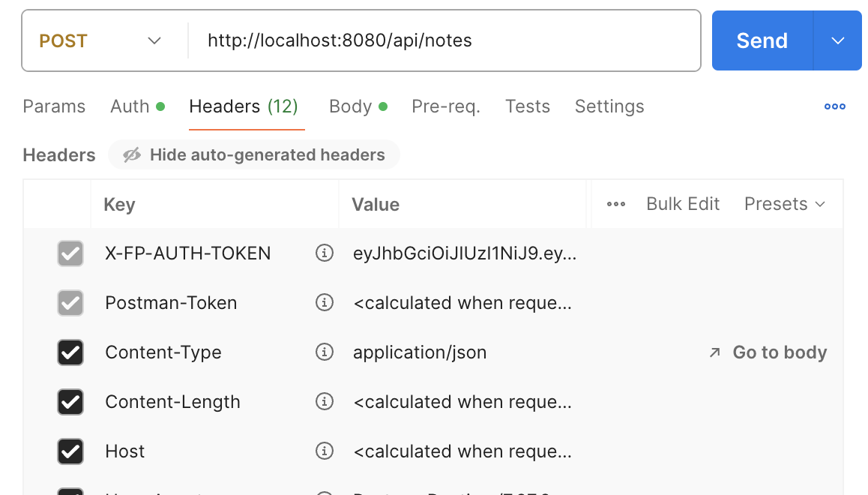Click info icon next to Content-Type
The width and height of the screenshot is (868, 495).
(x=324, y=352)
